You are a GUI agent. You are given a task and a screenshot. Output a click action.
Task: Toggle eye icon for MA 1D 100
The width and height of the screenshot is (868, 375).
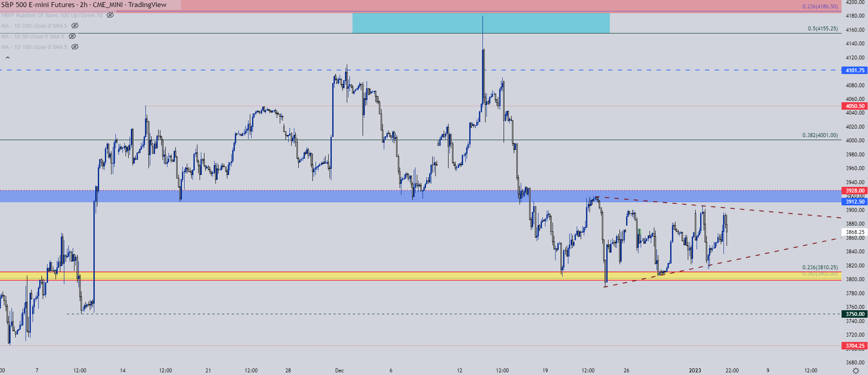pyautogui.click(x=75, y=47)
